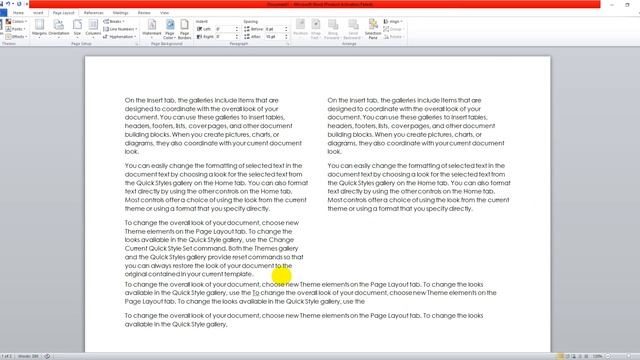Viewport: 640px width, 360px height.
Task: Click the Send Backward button
Action: pyautogui.click(x=353, y=29)
